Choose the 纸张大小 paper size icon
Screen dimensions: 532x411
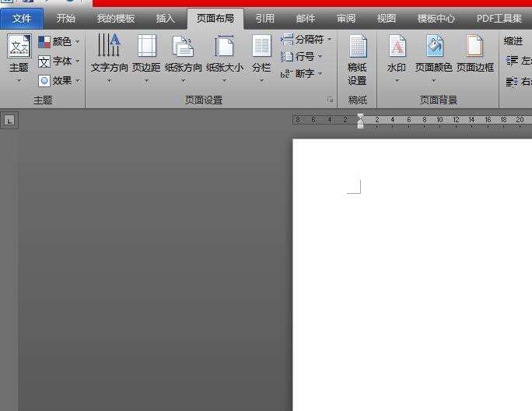pyautogui.click(x=224, y=47)
